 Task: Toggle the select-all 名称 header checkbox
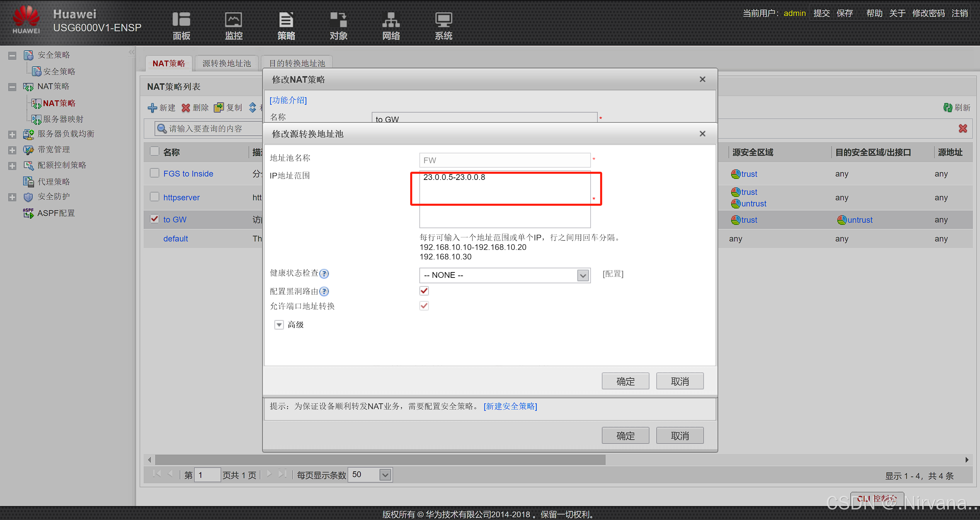click(x=155, y=151)
